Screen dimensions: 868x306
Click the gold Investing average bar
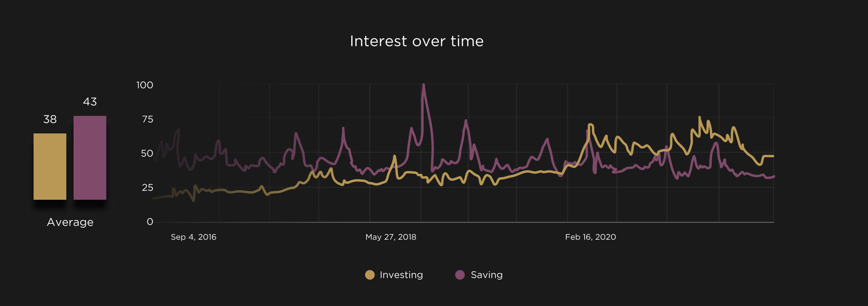pos(50,167)
